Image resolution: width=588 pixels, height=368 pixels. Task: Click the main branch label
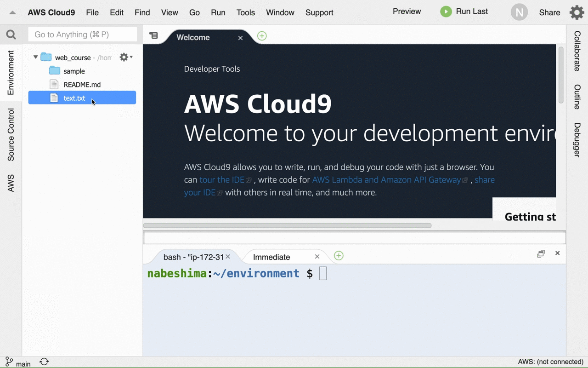point(23,364)
